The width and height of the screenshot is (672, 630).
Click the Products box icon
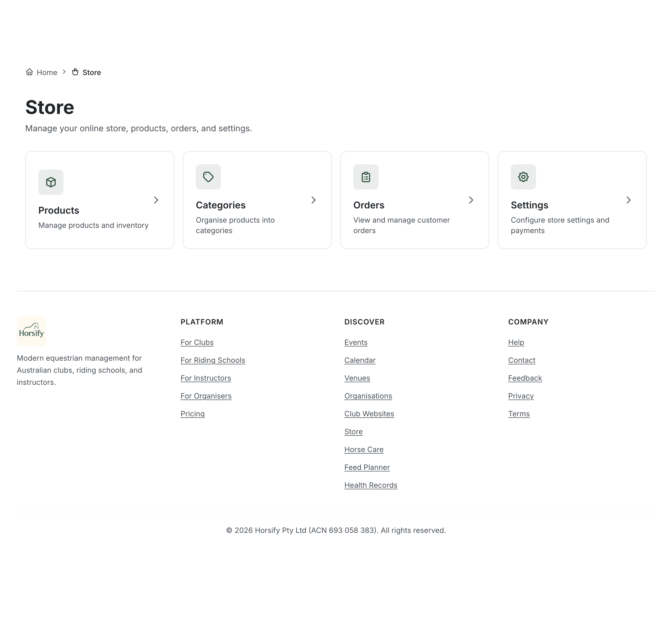click(x=51, y=182)
